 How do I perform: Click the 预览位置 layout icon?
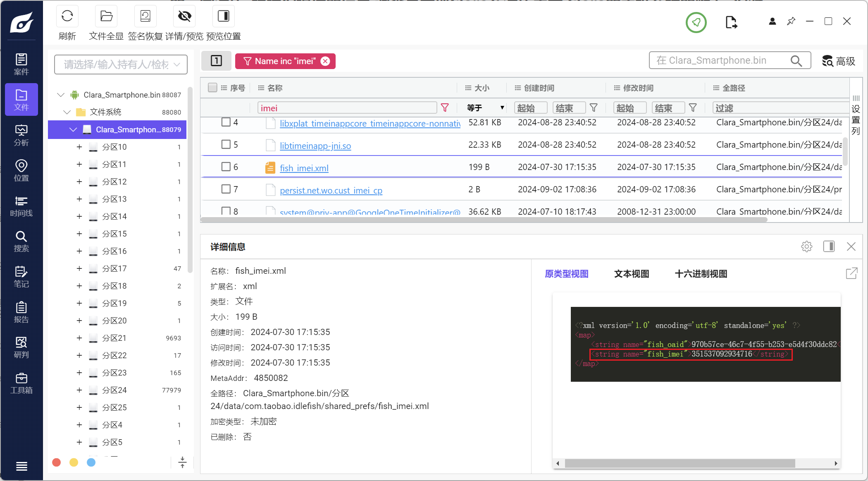coord(224,16)
